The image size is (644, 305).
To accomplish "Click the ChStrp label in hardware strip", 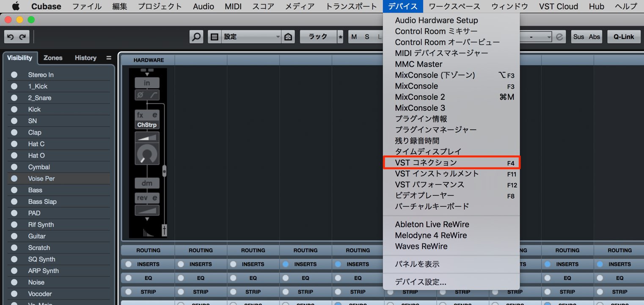I will coord(147,125).
